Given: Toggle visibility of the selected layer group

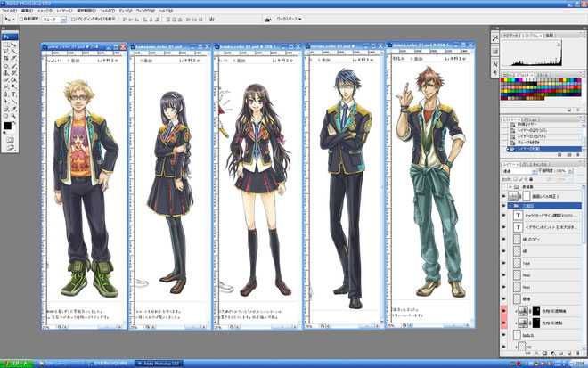Looking at the screenshot, I should (x=503, y=206).
